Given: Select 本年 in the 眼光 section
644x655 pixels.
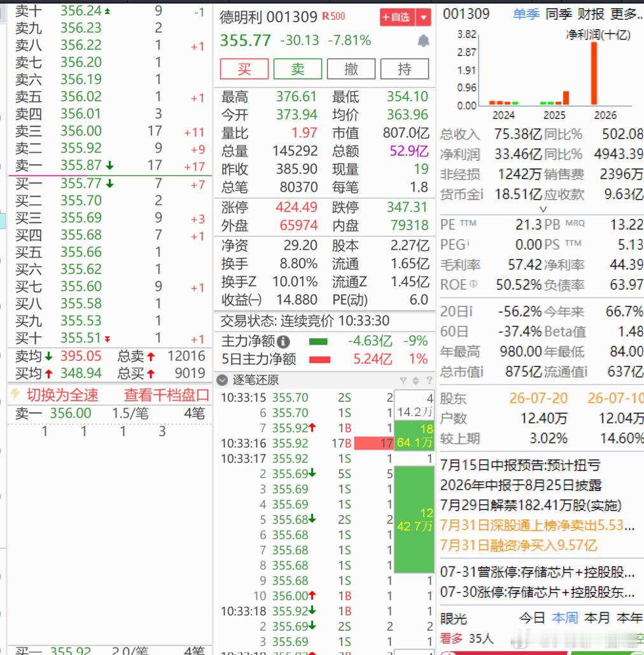Looking at the screenshot, I should (629, 617).
